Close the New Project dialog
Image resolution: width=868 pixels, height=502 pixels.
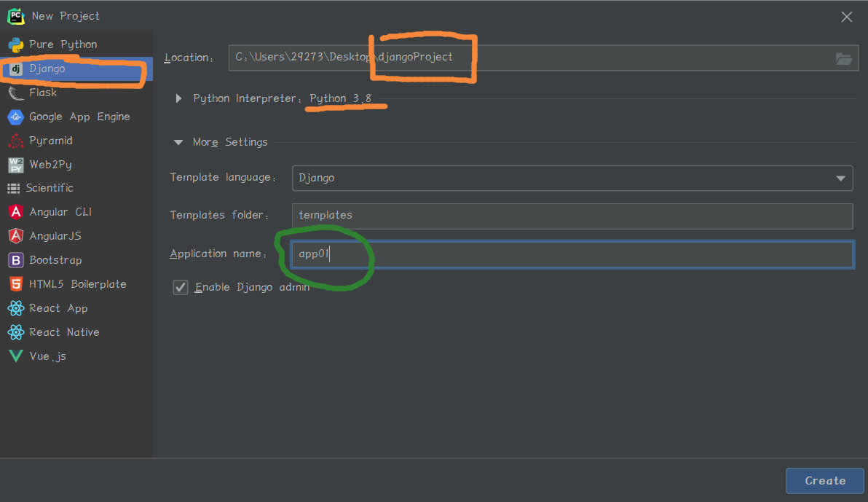click(x=847, y=17)
